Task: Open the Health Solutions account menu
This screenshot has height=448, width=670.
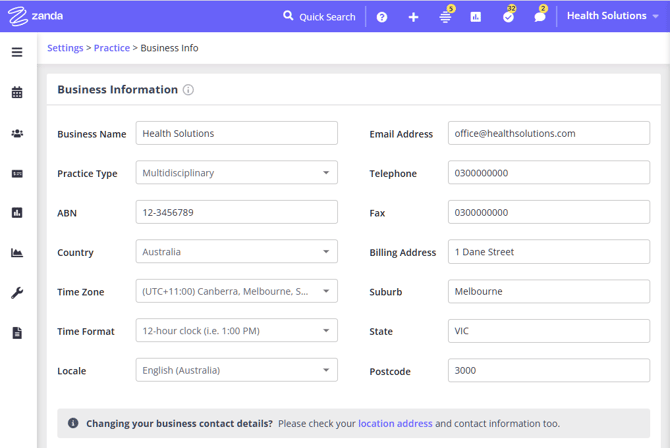Action: (612, 16)
